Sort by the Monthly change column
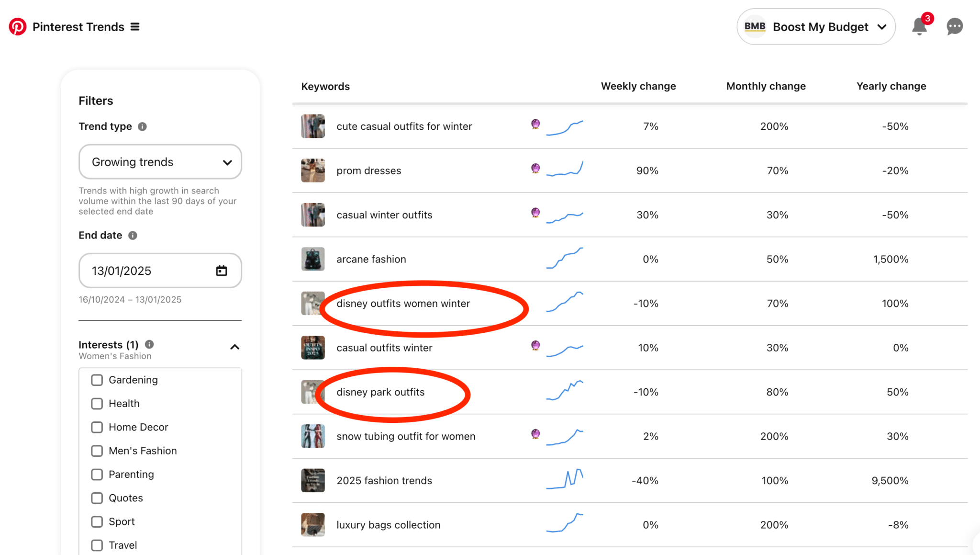 click(766, 86)
